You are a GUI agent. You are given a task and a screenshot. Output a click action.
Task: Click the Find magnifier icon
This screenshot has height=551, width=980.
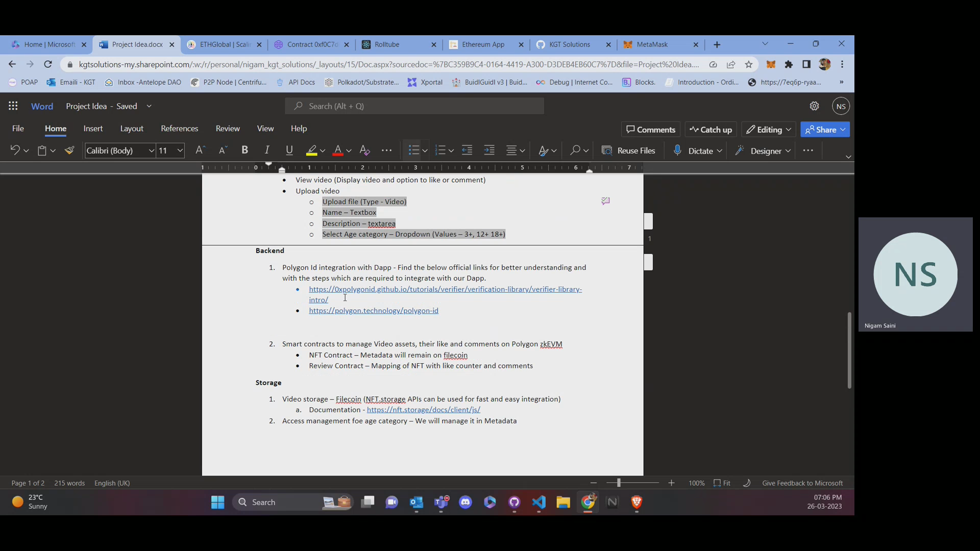[x=575, y=151]
